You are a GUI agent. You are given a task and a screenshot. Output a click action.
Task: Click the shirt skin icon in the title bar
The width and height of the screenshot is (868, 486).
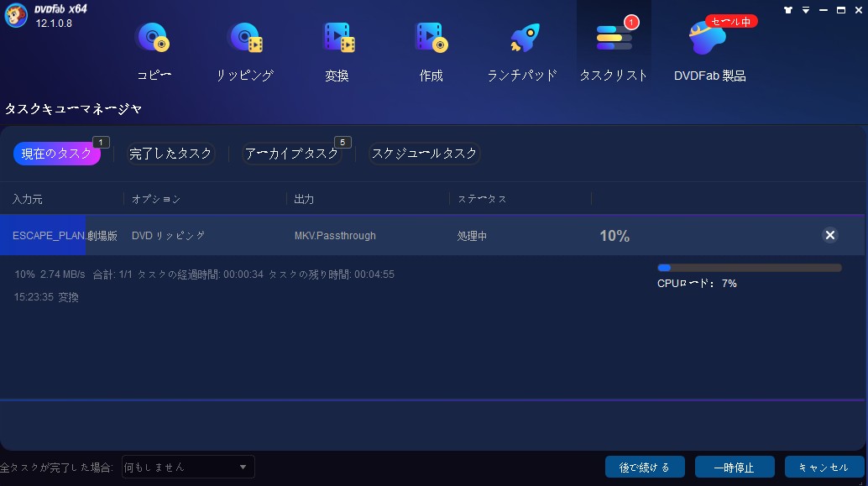pos(788,10)
